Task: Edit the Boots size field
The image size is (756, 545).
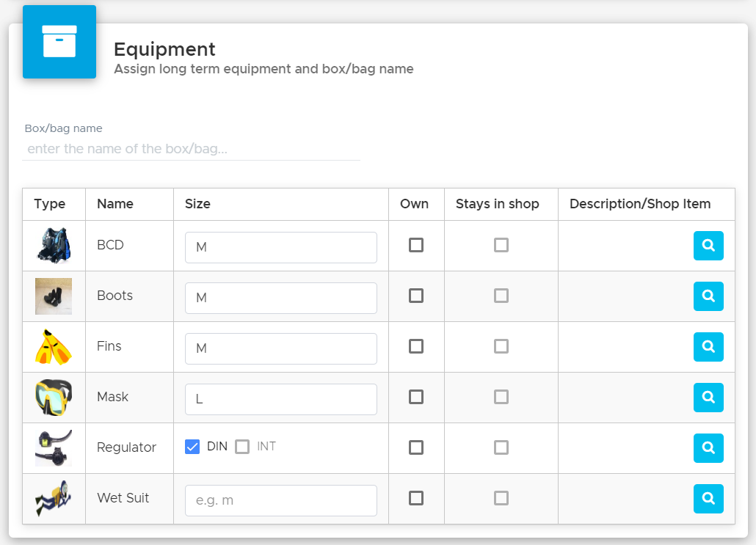Action: 281,299
